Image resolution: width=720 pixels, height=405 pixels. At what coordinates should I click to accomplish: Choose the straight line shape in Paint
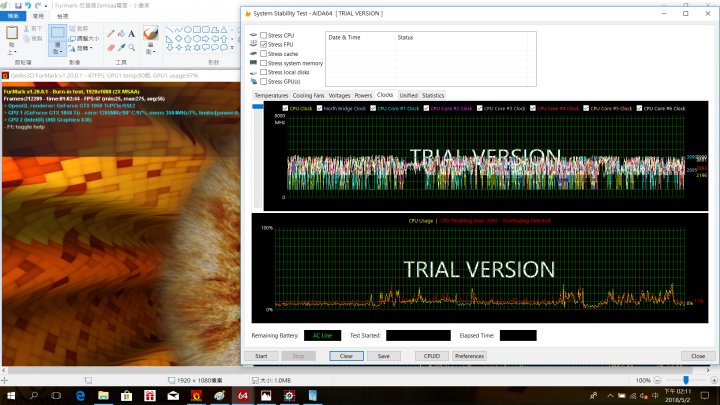tap(169, 30)
